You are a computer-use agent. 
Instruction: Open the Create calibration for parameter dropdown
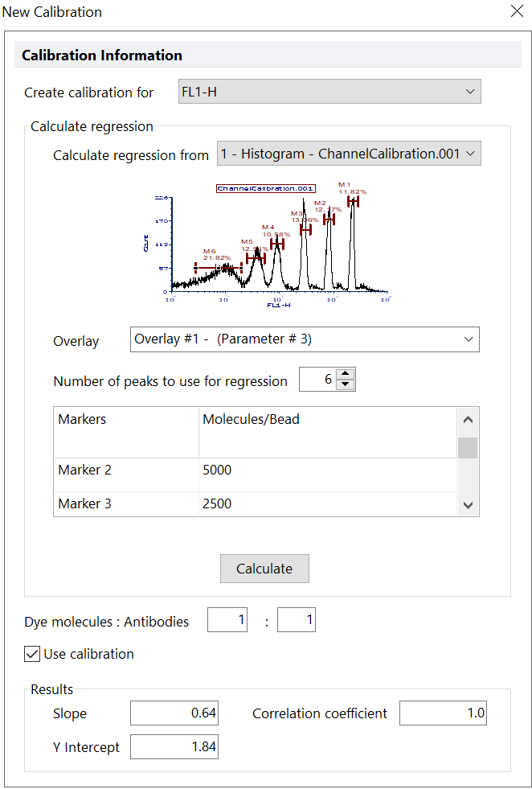[329, 91]
